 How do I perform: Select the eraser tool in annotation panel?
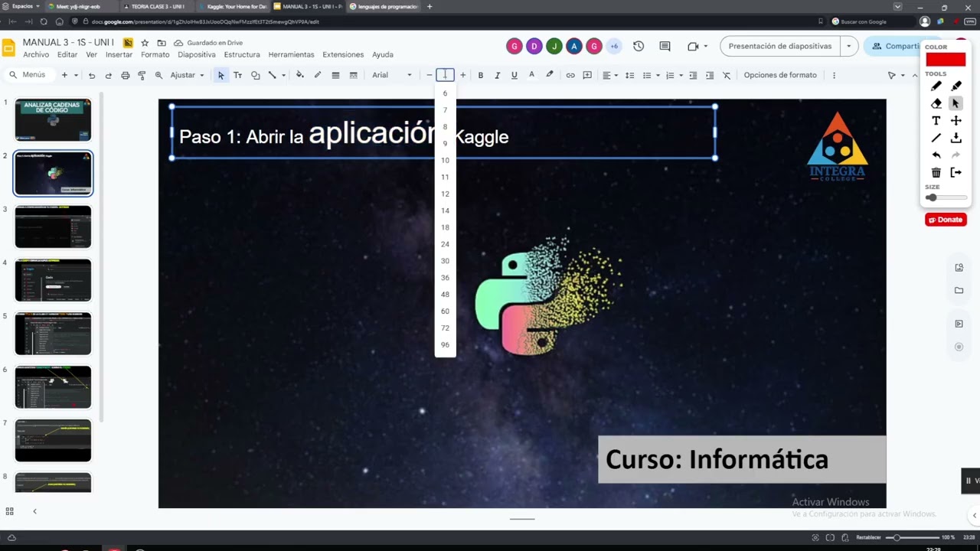click(936, 103)
